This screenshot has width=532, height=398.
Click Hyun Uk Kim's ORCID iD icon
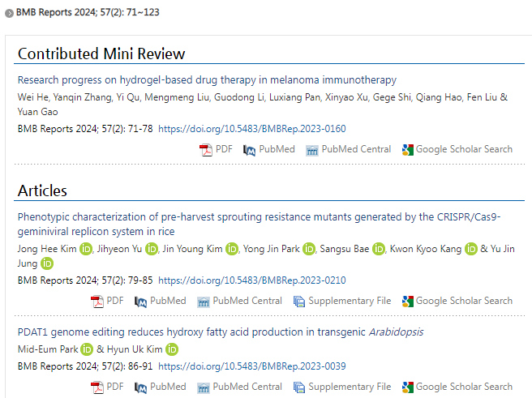click(x=171, y=349)
